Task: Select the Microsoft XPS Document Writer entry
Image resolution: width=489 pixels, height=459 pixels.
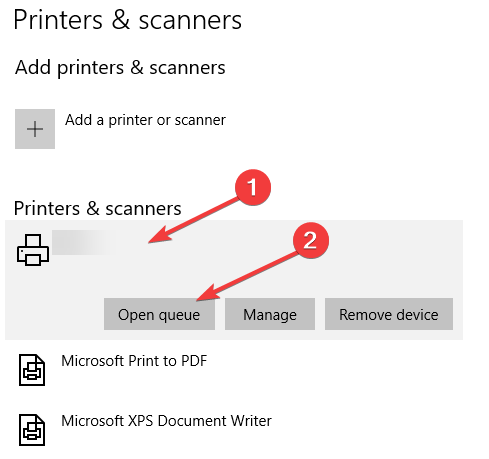Action: coord(166,421)
